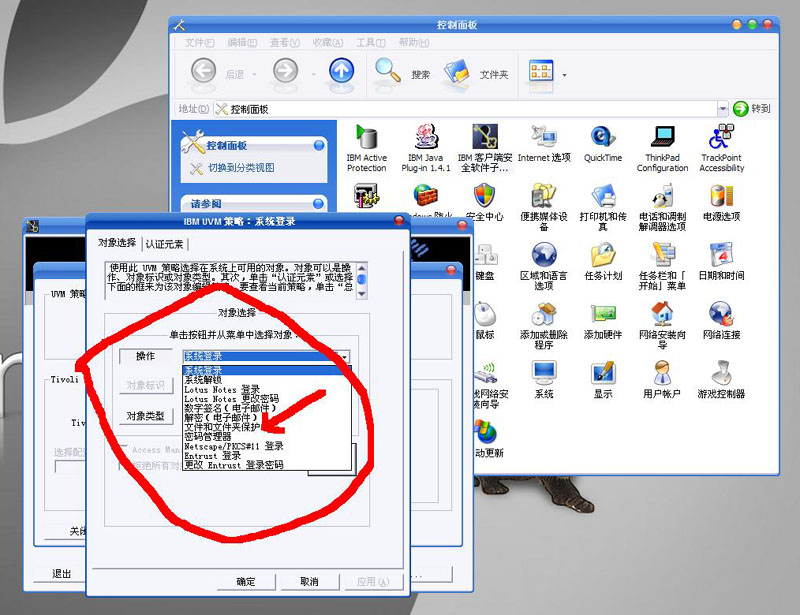The height and width of the screenshot is (615, 800).
Task: Open 安全中心 icon
Action: click(x=485, y=202)
